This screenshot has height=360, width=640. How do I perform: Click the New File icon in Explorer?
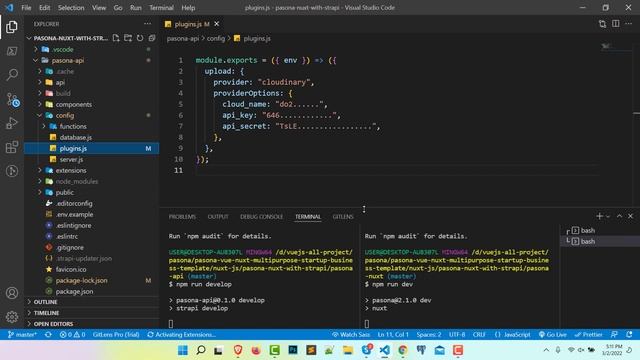point(116,38)
